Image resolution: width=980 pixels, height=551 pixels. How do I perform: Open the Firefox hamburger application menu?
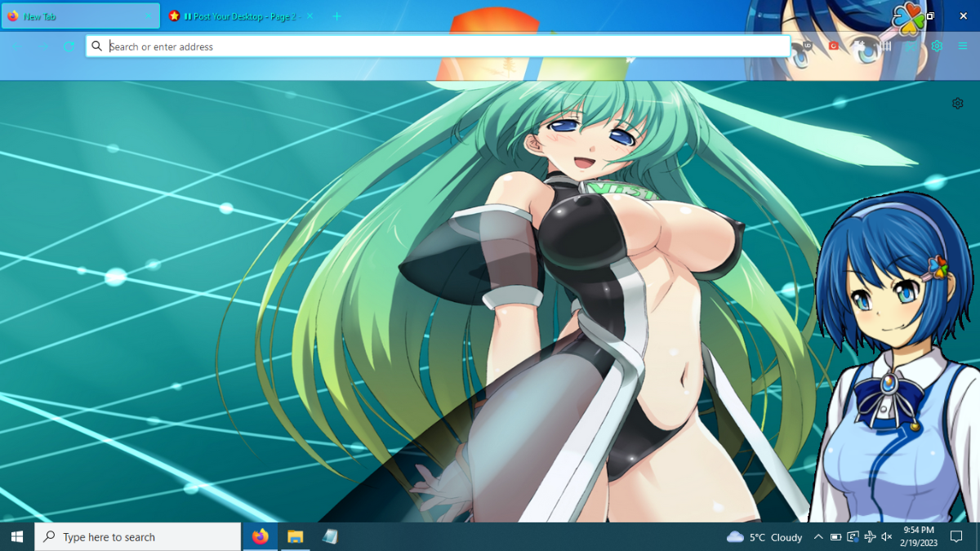click(963, 46)
